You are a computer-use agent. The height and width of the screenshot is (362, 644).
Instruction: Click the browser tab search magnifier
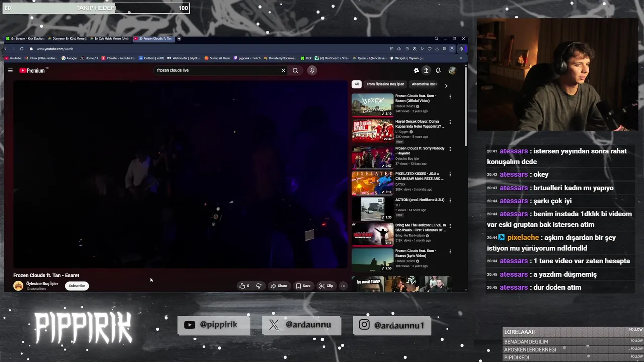[x=436, y=39]
